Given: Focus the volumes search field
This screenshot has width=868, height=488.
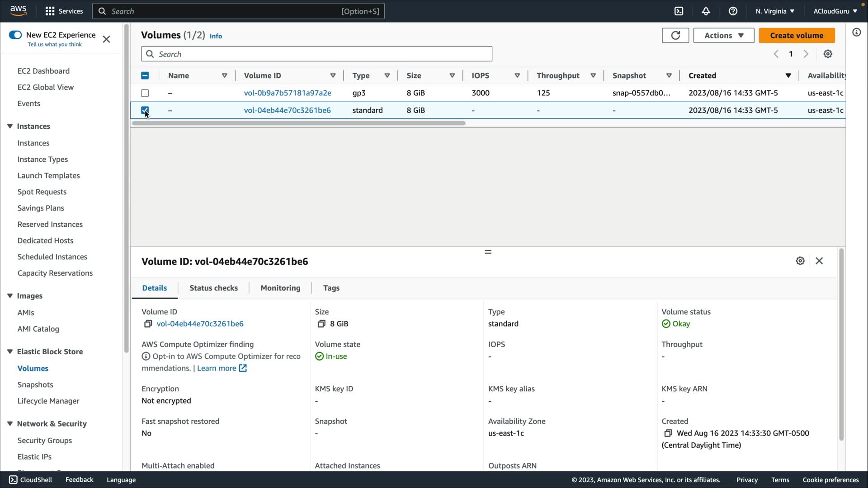Looking at the screenshot, I should tap(316, 54).
